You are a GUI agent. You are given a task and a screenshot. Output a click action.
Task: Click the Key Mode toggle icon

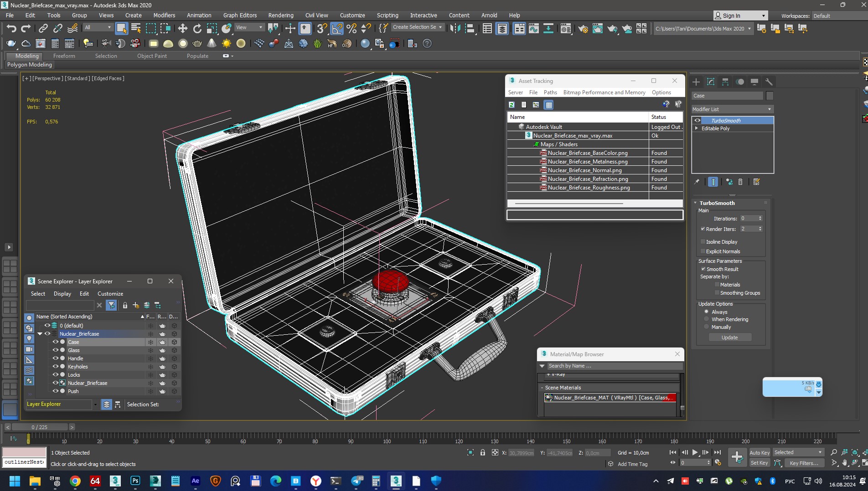click(x=673, y=462)
